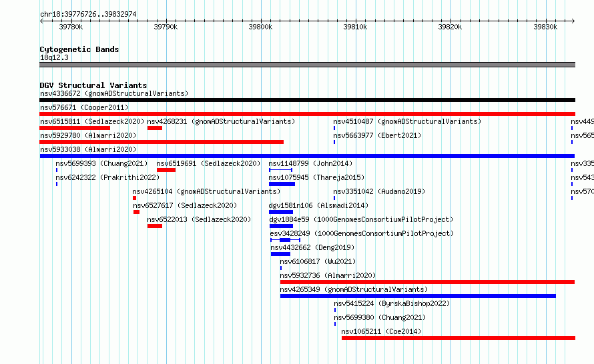Click the 18q12.3 band label
The width and height of the screenshot is (594, 364).
(54, 57)
